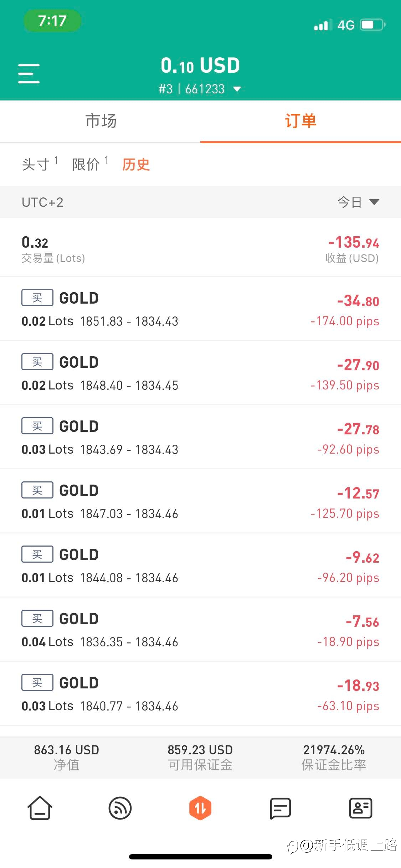Tap the orange trade arrows icon

click(x=200, y=808)
